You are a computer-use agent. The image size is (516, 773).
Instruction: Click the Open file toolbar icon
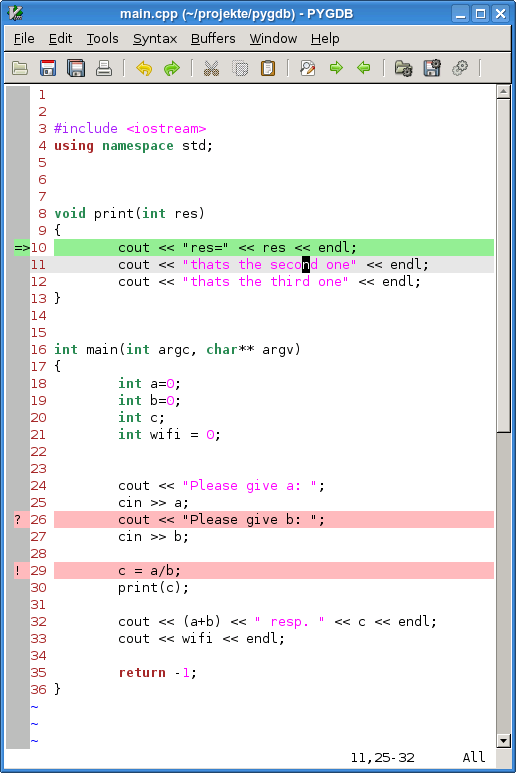click(x=20, y=68)
